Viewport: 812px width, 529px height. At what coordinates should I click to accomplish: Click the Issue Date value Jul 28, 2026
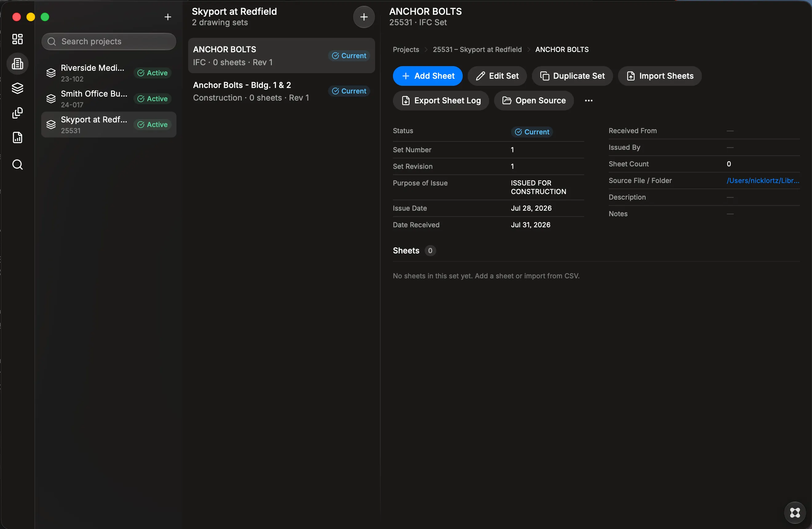(531, 208)
